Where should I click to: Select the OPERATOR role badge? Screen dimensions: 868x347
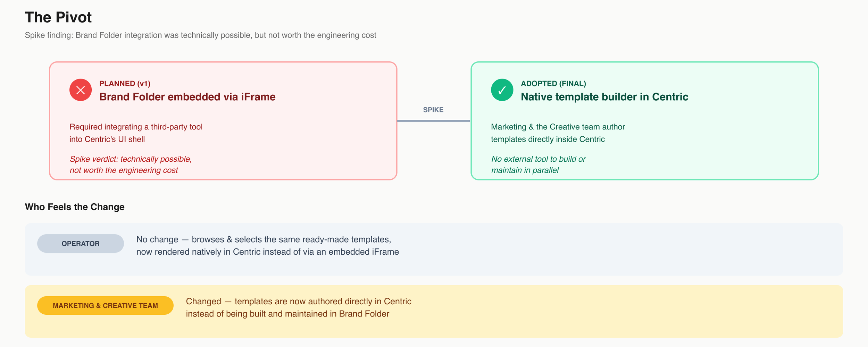coord(81,244)
